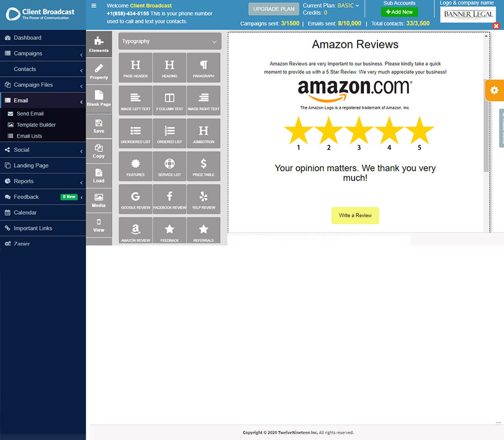Copy the template
This screenshot has height=440, width=504.
click(99, 151)
